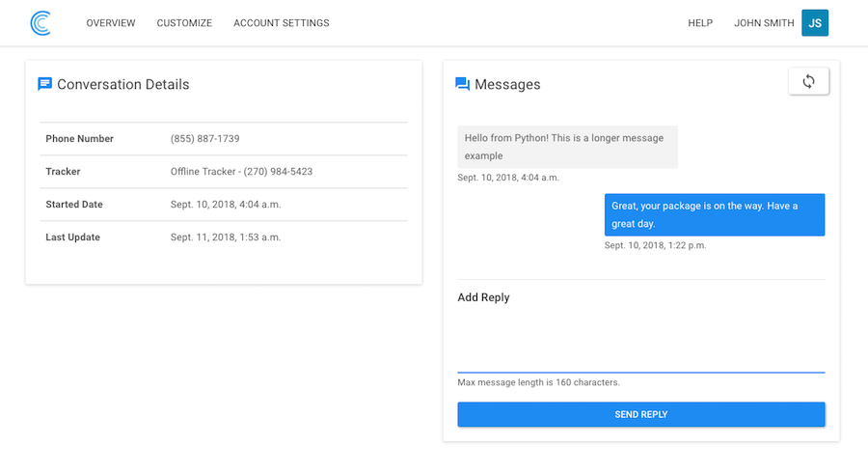This screenshot has width=868, height=474.
Task: Click the blue 'Great, your package' message bubble
Action: [714, 214]
